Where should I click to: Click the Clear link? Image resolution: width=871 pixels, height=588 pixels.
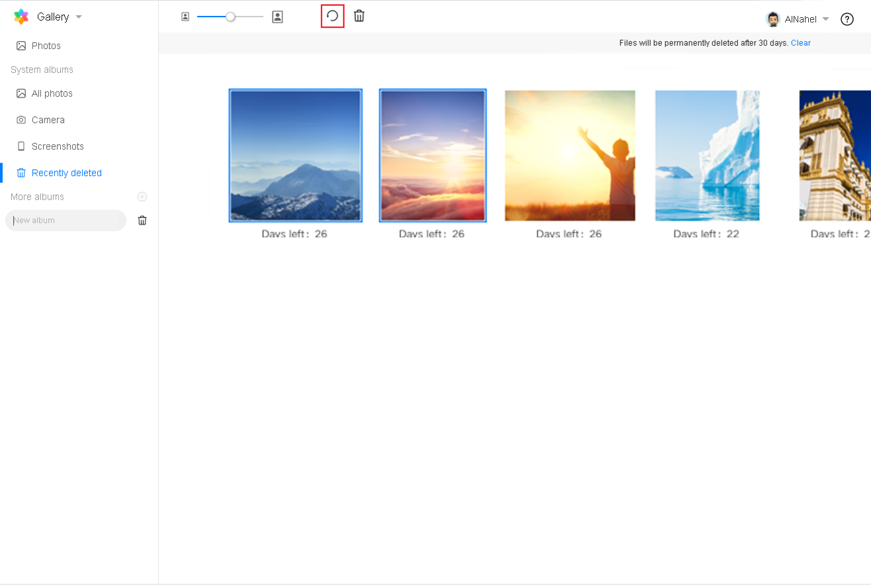point(800,43)
